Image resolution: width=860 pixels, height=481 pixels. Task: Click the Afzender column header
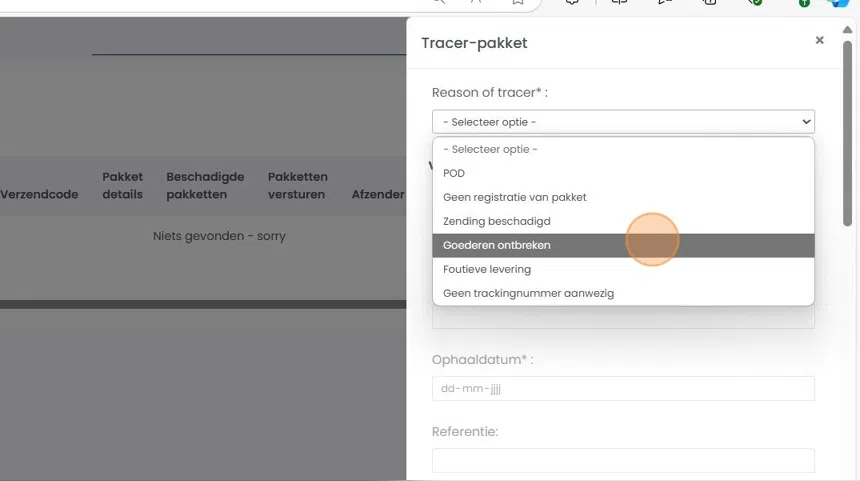pyautogui.click(x=378, y=194)
